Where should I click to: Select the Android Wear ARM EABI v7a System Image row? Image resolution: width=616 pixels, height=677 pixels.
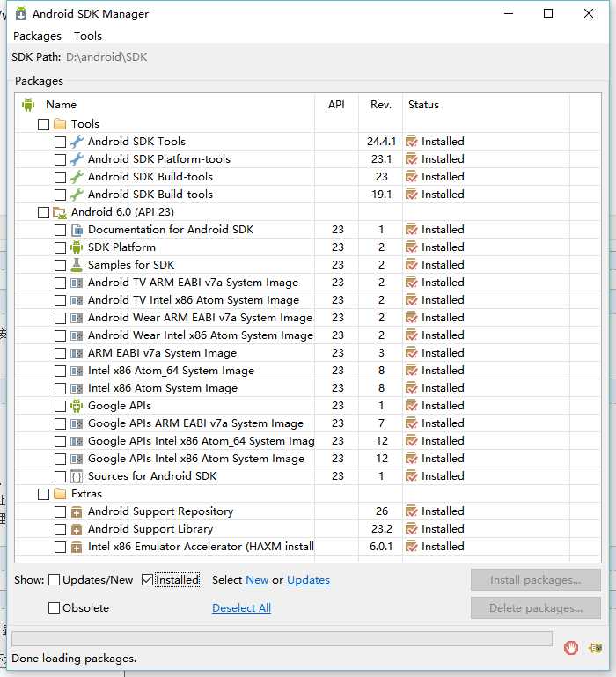pyautogui.click(x=307, y=318)
